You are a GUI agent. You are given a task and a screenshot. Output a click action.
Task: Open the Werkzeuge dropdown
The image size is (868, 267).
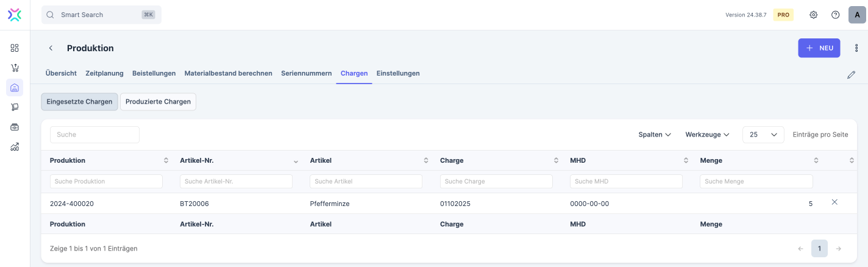coord(707,135)
